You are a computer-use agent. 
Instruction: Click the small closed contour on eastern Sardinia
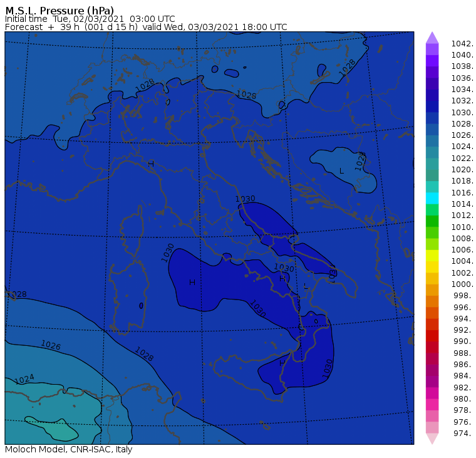[141, 306]
